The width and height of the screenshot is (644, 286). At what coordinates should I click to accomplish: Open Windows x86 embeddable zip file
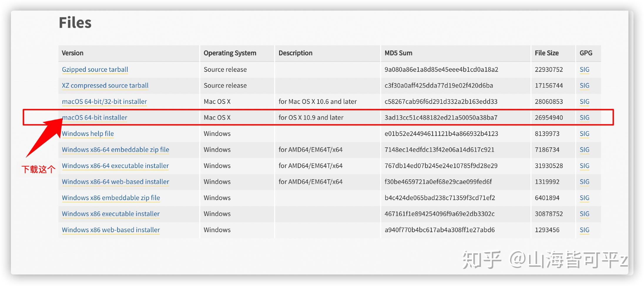coord(111,198)
